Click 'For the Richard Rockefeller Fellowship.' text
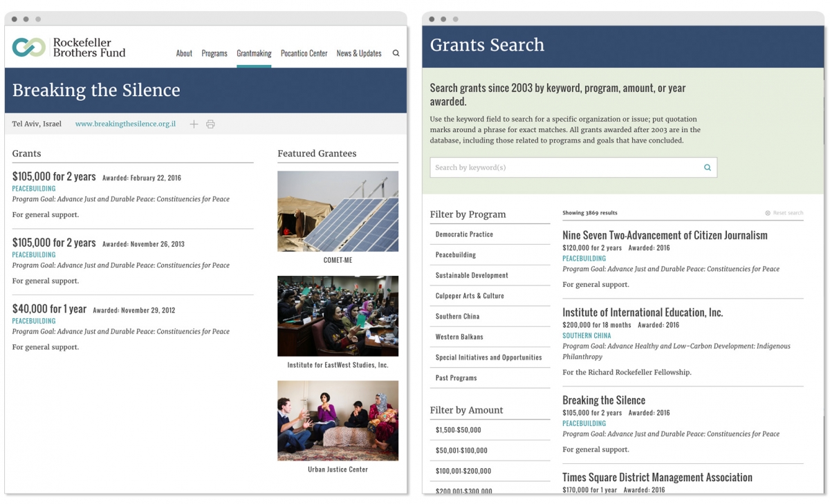The height and width of the screenshot is (504, 830). [x=627, y=373]
